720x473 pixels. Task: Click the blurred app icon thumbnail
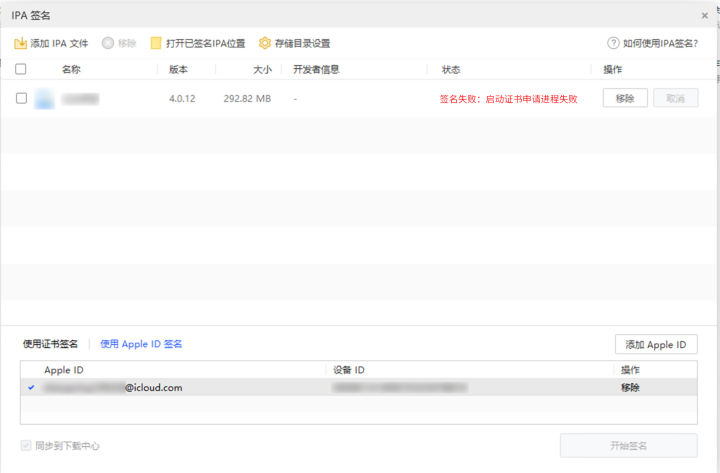click(x=44, y=99)
